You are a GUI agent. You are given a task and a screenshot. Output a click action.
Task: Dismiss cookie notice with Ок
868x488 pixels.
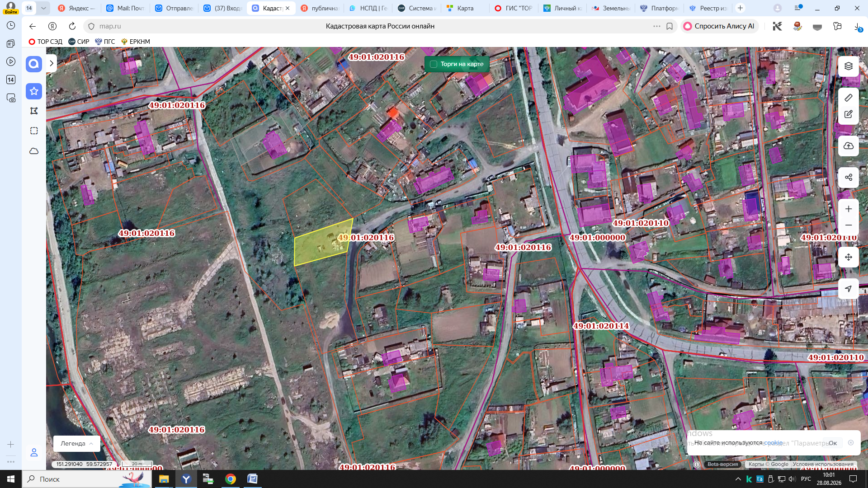(x=832, y=443)
